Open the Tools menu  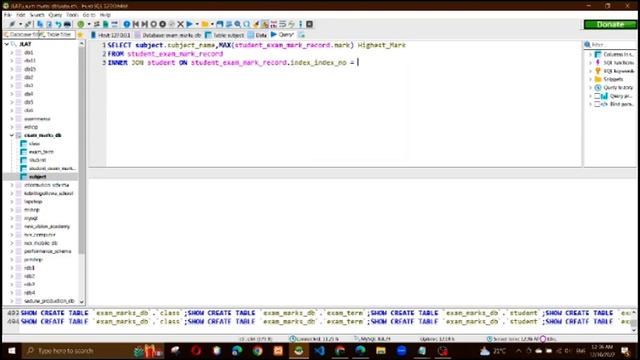coord(72,15)
